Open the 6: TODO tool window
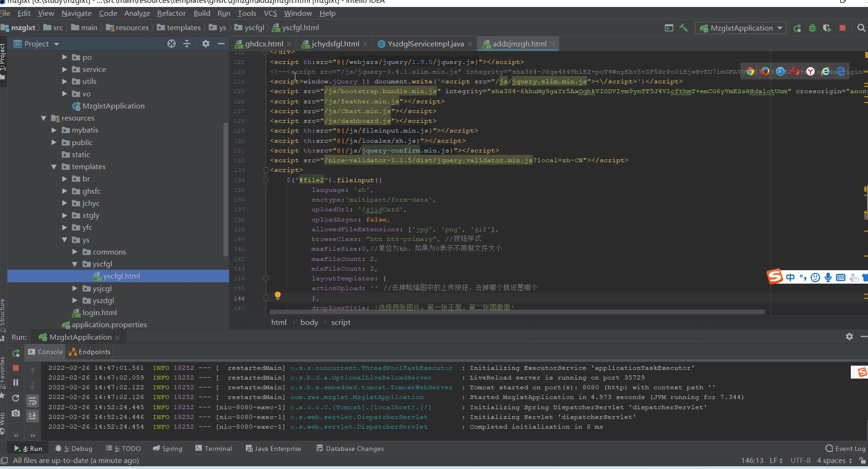 click(123, 448)
